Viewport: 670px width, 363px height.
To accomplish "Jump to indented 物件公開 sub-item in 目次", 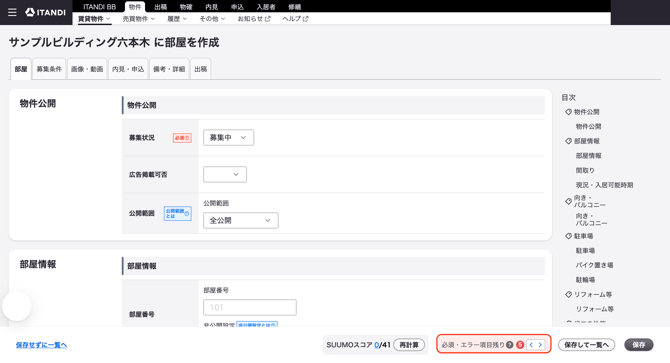I will [588, 126].
